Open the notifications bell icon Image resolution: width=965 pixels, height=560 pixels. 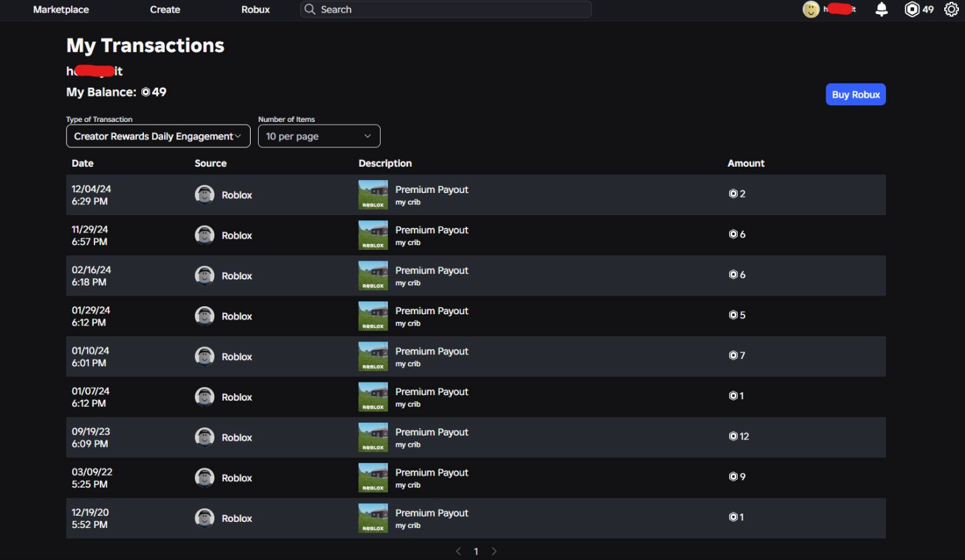point(882,9)
